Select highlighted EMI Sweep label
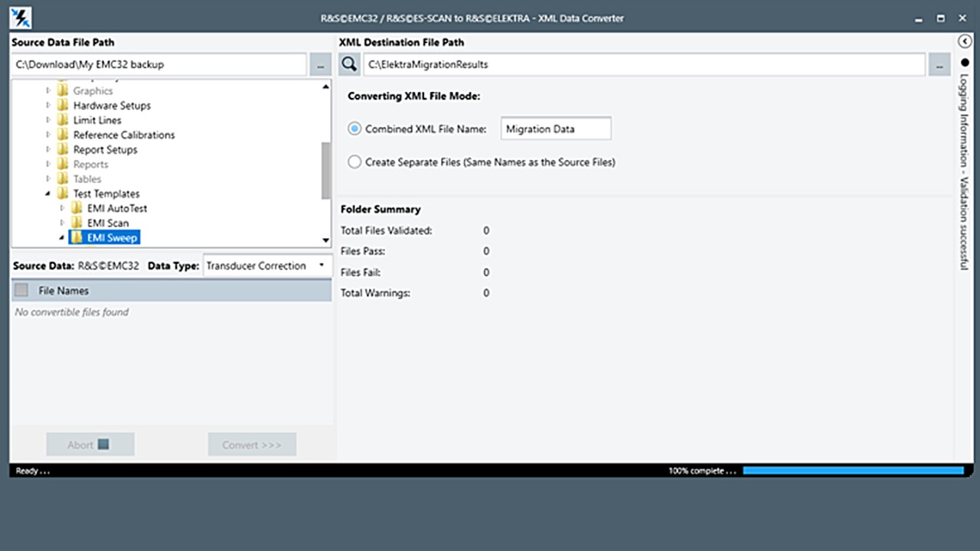Screen dimensions: 980x551 click(x=112, y=238)
